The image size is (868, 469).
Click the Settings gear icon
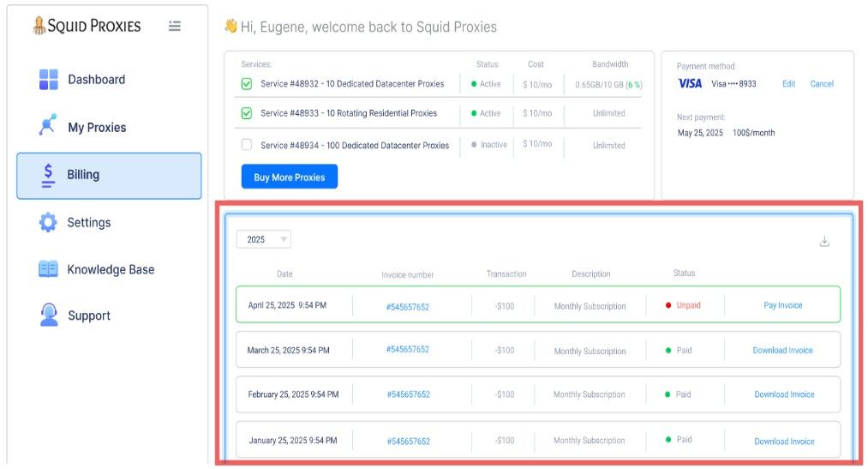(x=48, y=222)
